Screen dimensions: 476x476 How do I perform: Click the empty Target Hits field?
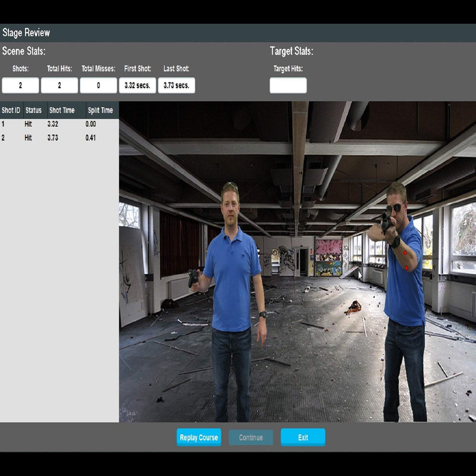coord(288,86)
